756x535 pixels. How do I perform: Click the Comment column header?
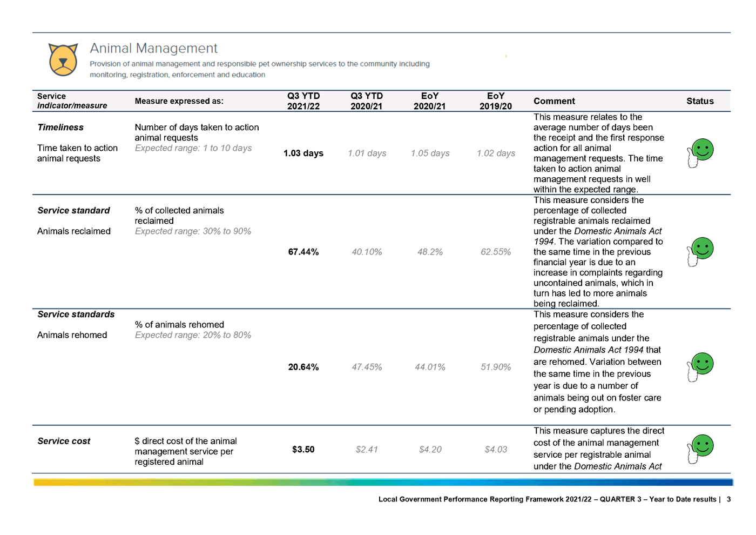click(554, 101)
